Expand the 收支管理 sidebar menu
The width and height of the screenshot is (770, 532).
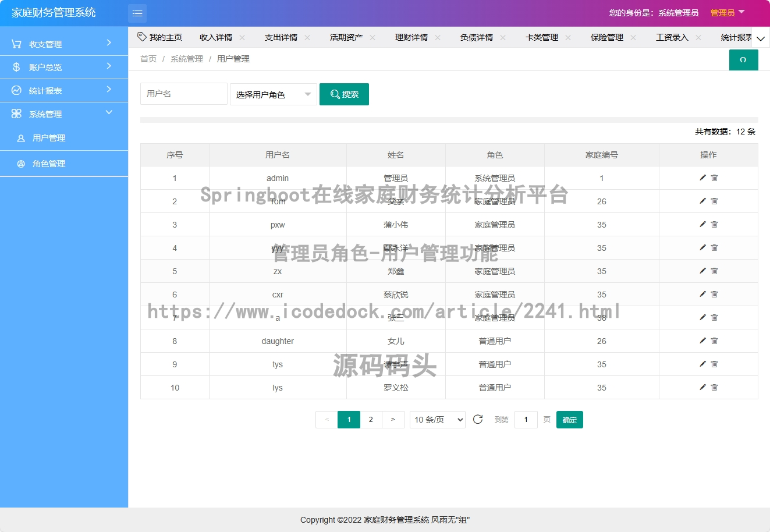[x=64, y=44]
